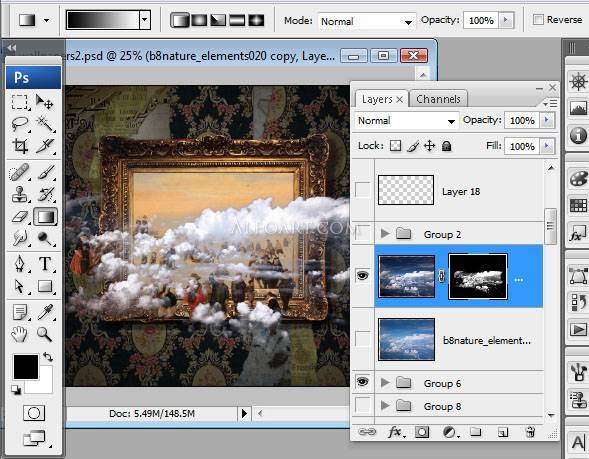Select the History Brush tool

coord(45,195)
